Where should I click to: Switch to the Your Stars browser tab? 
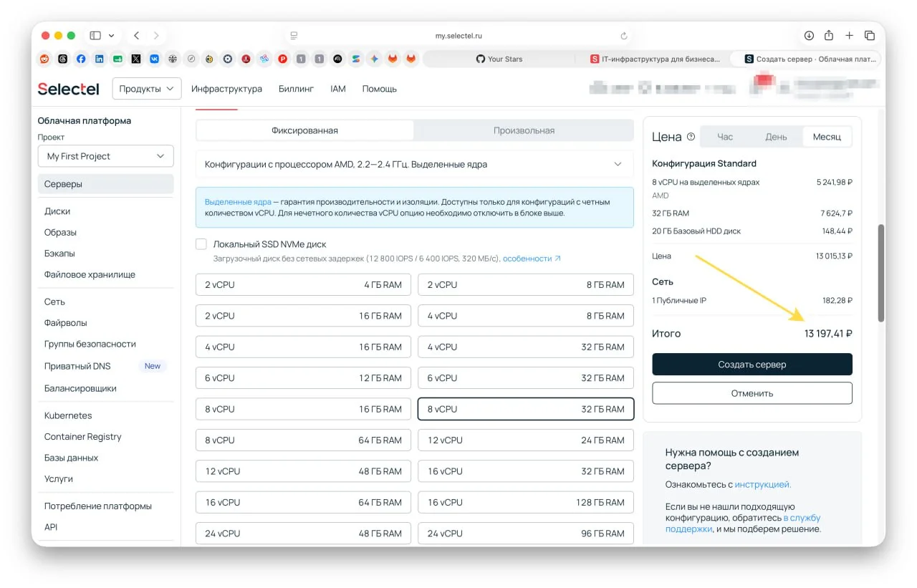pyautogui.click(x=499, y=59)
